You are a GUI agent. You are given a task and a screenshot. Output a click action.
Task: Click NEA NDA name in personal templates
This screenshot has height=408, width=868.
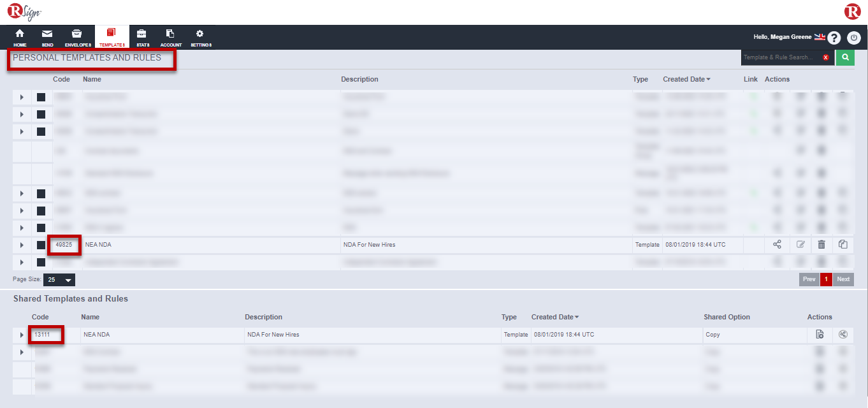click(x=98, y=244)
